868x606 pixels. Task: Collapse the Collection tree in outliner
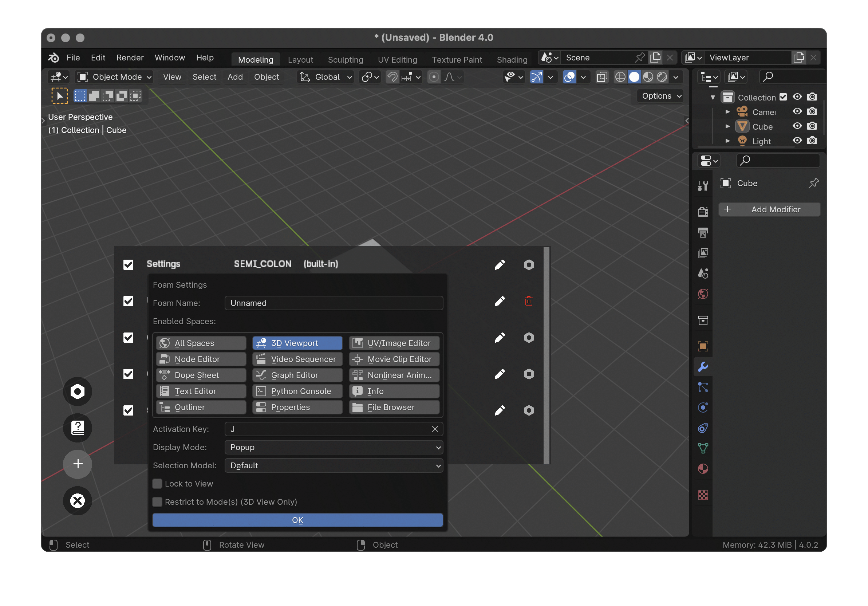coord(713,98)
